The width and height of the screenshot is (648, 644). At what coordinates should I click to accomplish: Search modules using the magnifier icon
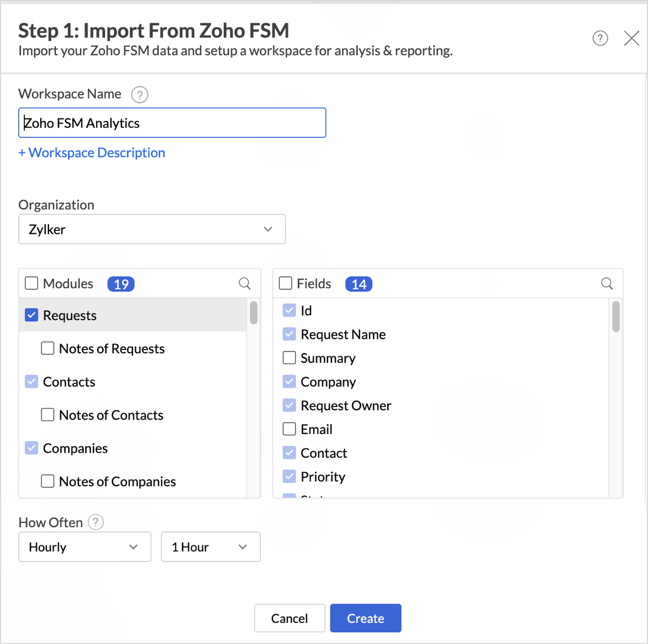244,284
